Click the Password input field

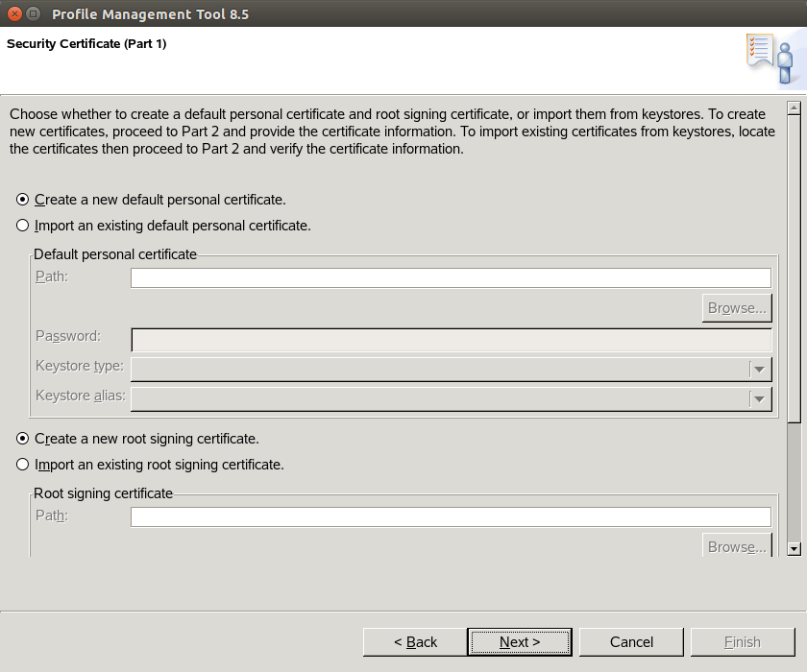(452, 340)
